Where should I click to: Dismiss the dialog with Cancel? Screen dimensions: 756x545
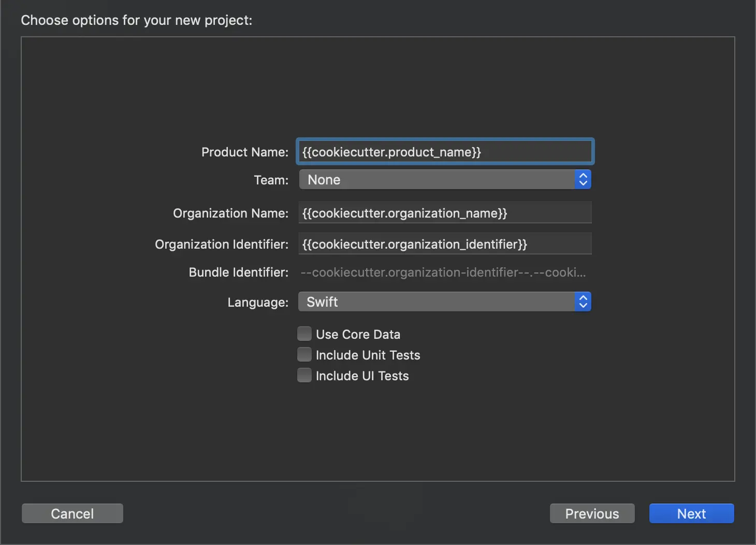click(72, 513)
